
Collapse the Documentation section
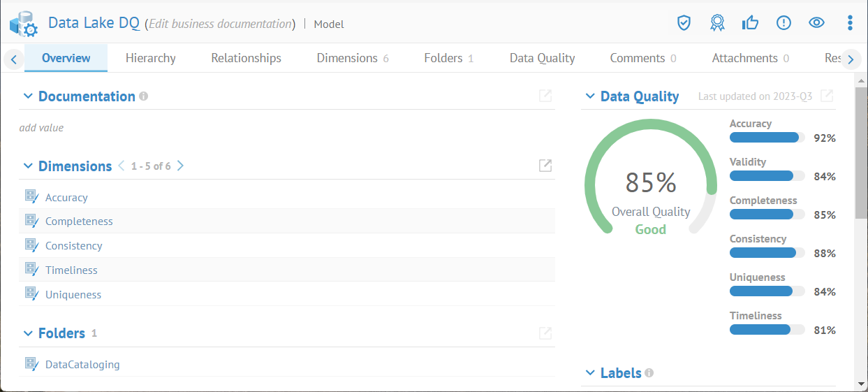[28, 96]
